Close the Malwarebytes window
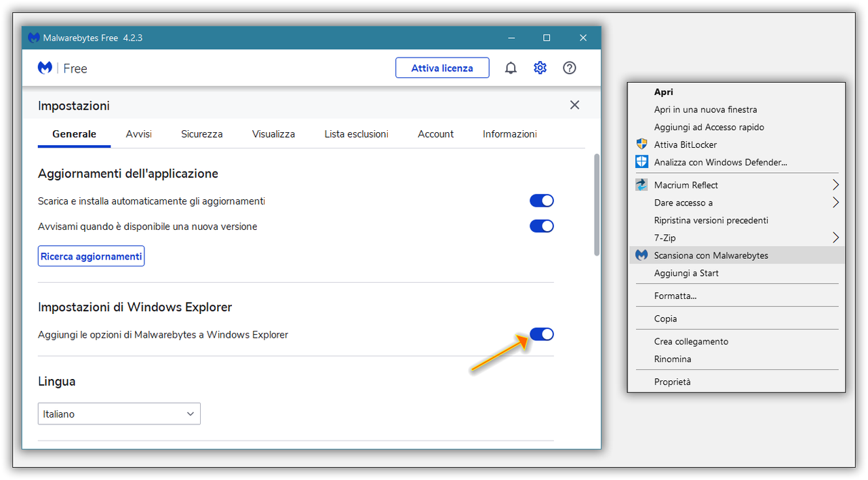 tap(583, 38)
